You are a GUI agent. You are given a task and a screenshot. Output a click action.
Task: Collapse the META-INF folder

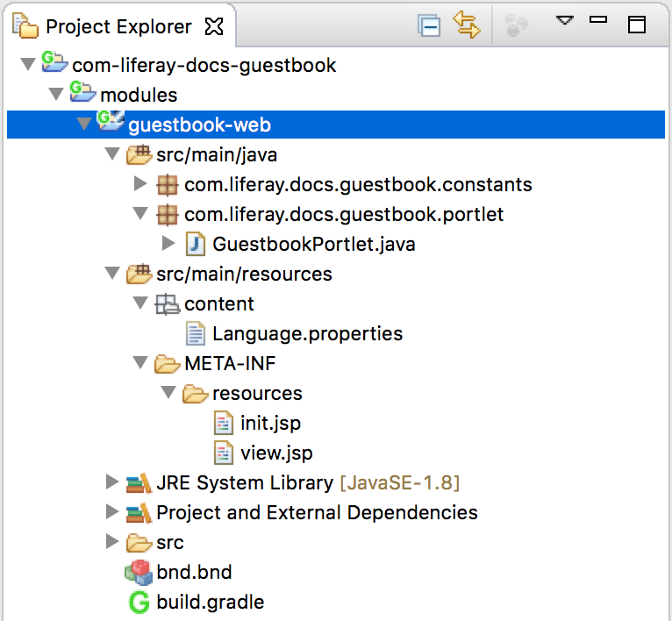click(140, 363)
